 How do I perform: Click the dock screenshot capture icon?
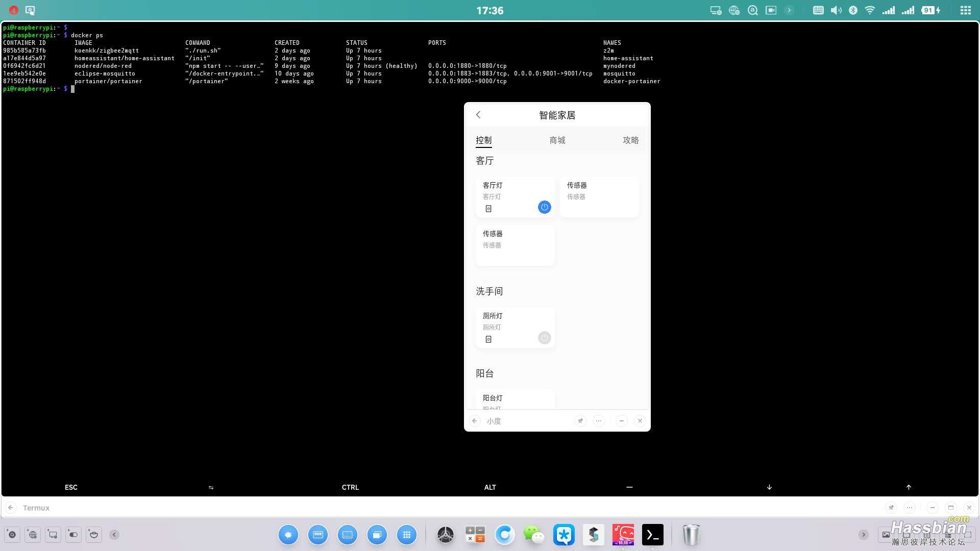coord(12,535)
